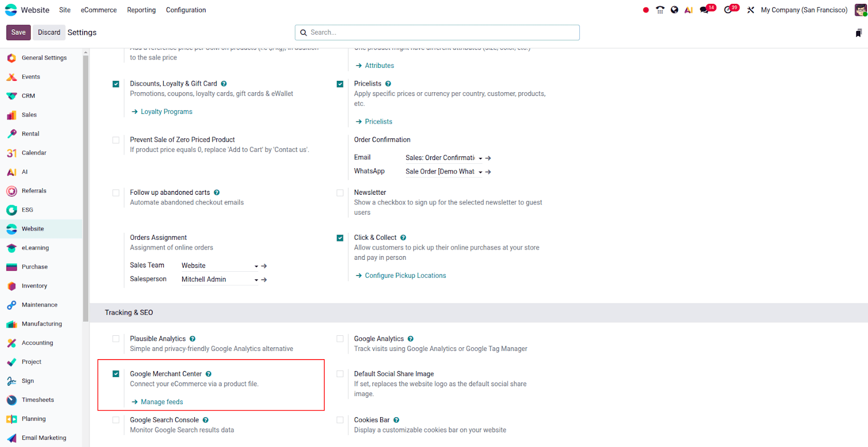Click the Odoo AI icon in top bar
The width and height of the screenshot is (868, 447).
[688, 10]
